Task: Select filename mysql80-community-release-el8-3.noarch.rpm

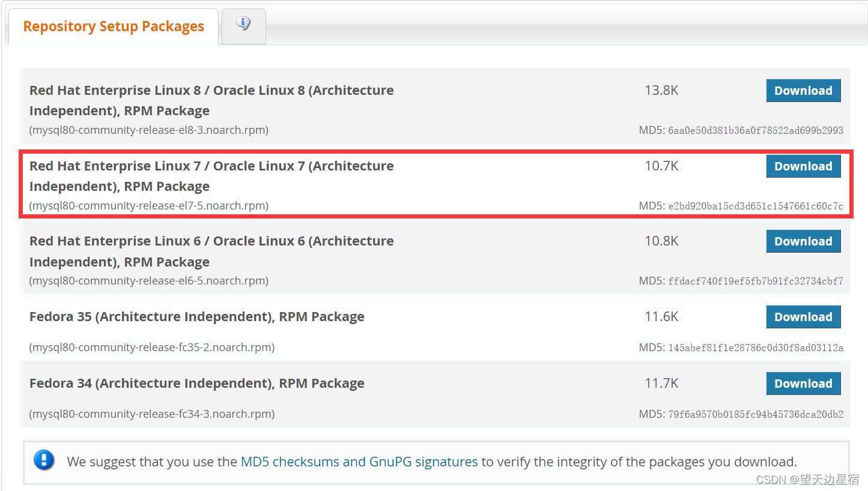Action: click(x=149, y=130)
